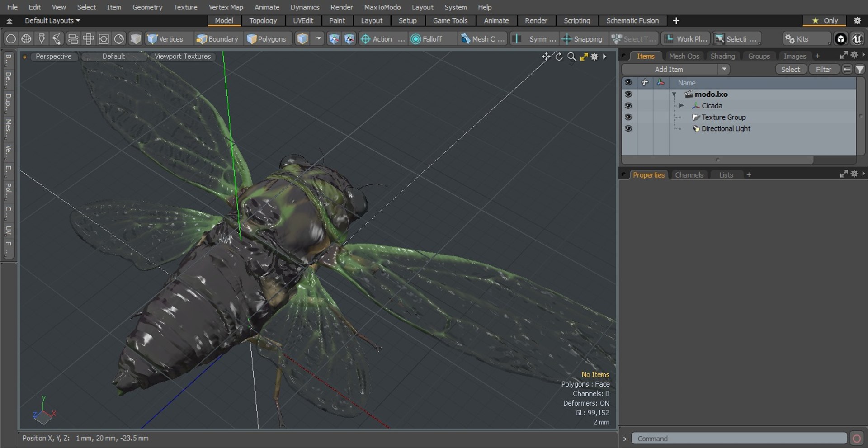Click the globe wireframe tool icon
868x448 pixels.
click(x=26, y=39)
